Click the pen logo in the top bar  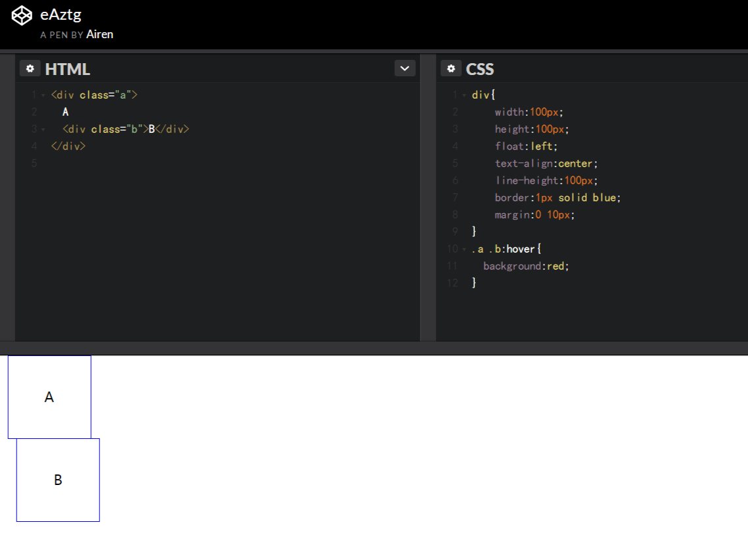[21, 14]
